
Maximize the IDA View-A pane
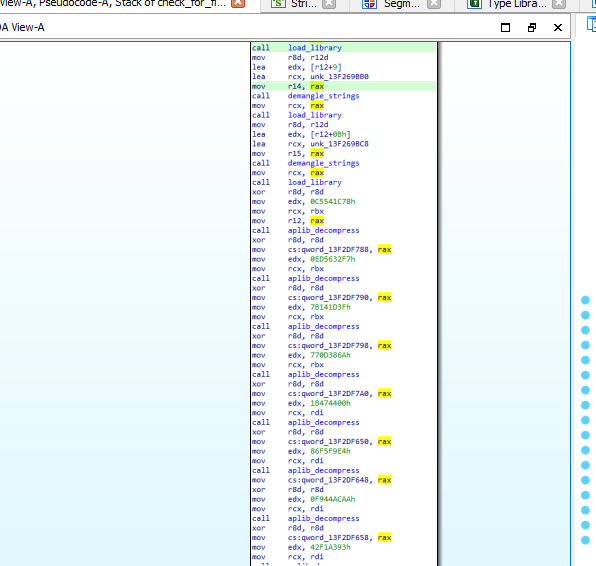click(505, 27)
